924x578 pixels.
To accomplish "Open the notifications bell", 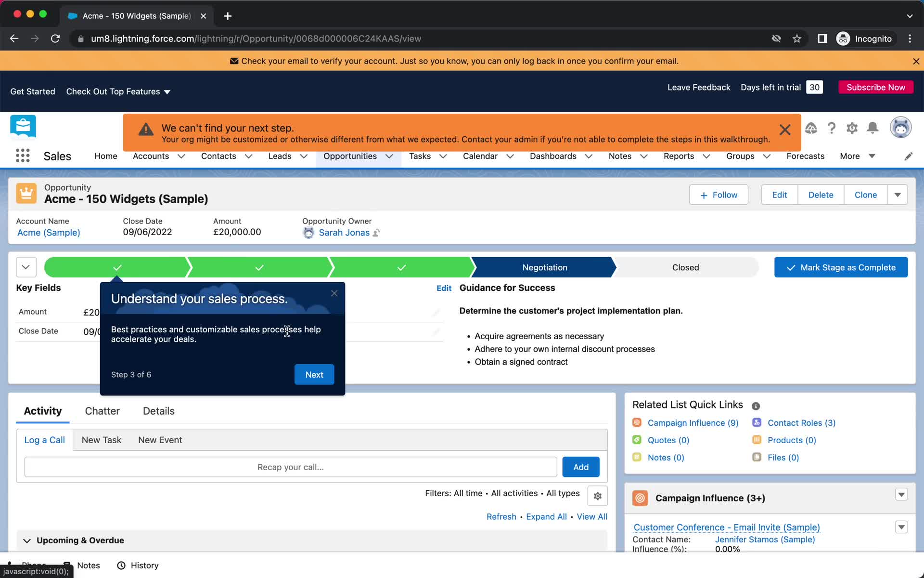I will coord(873,128).
